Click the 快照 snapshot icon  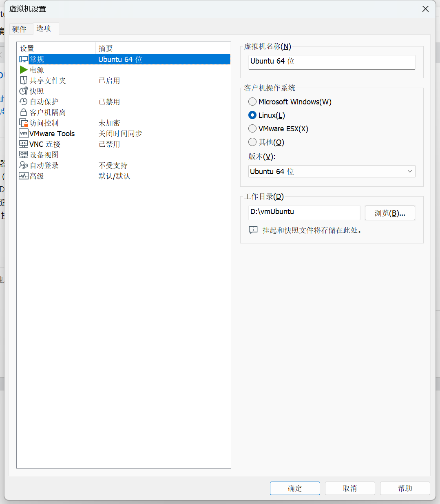[x=24, y=91]
